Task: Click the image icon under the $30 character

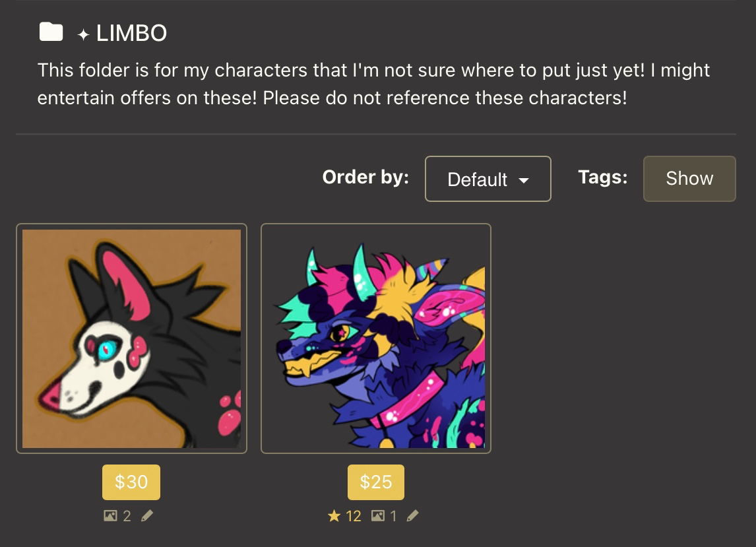Action: [110, 516]
